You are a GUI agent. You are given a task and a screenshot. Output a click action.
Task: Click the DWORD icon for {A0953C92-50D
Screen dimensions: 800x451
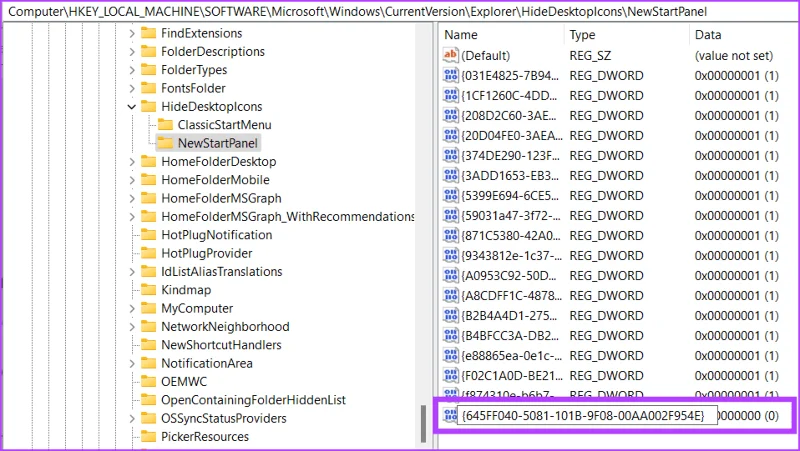pos(451,275)
